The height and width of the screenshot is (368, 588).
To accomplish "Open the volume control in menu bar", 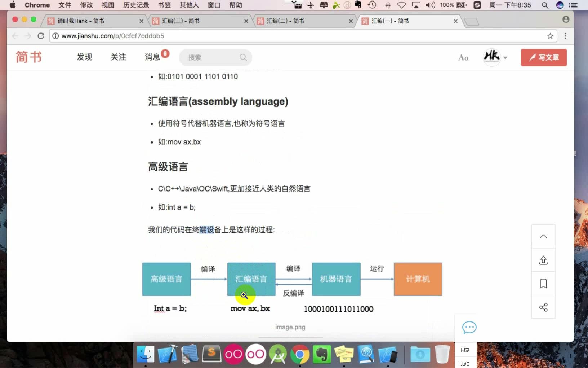I will 430,5.
